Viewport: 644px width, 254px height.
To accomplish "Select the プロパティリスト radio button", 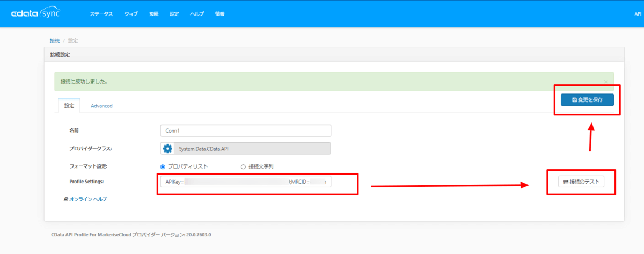I will [163, 166].
